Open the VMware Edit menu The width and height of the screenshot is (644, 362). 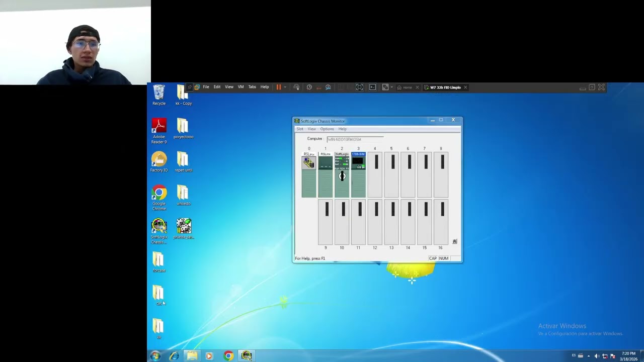tap(217, 87)
